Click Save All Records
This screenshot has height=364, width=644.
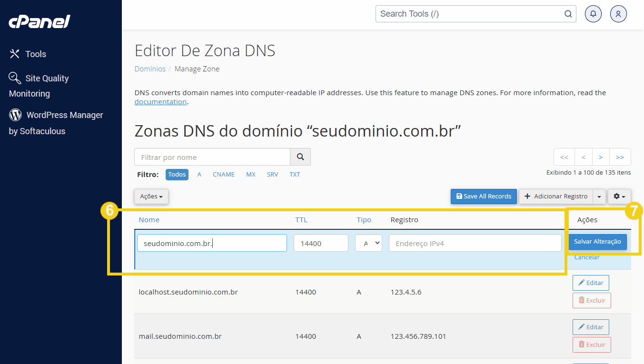484,197
